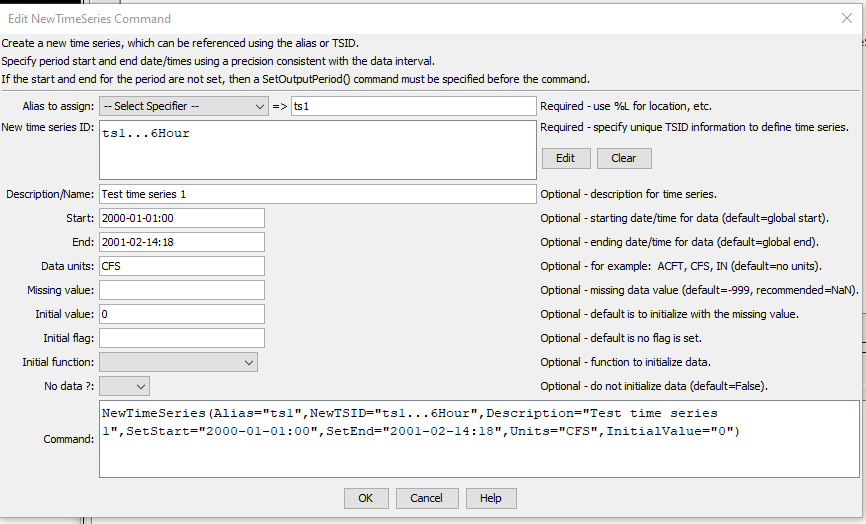Click the 'Alias to assign:' label
Image resolution: width=866 pixels, height=524 pixels.
(x=58, y=106)
